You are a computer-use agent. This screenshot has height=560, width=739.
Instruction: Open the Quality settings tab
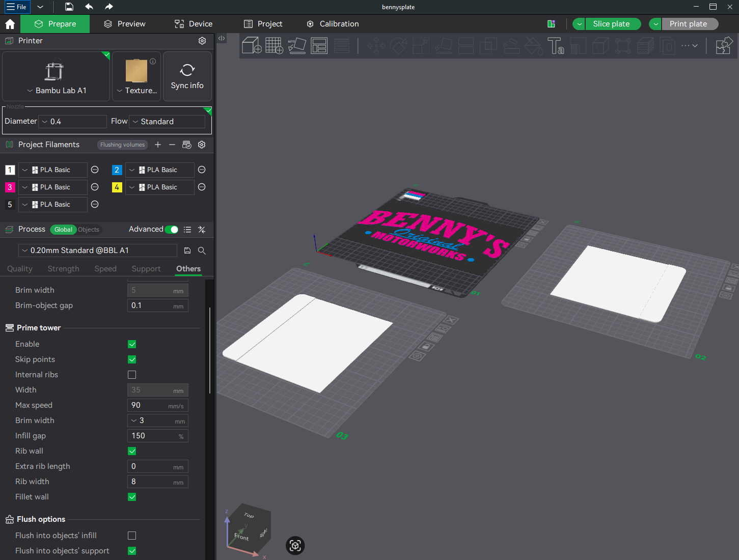pos(20,269)
